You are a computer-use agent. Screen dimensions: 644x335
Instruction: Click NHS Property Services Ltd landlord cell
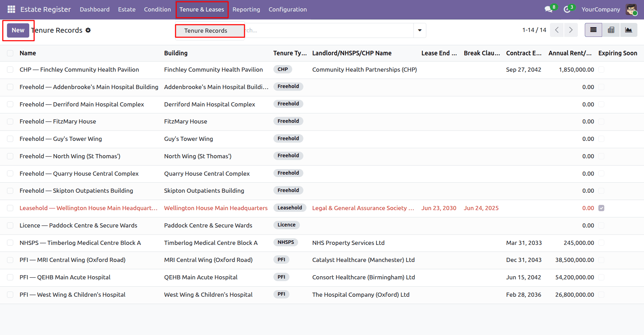tap(348, 243)
